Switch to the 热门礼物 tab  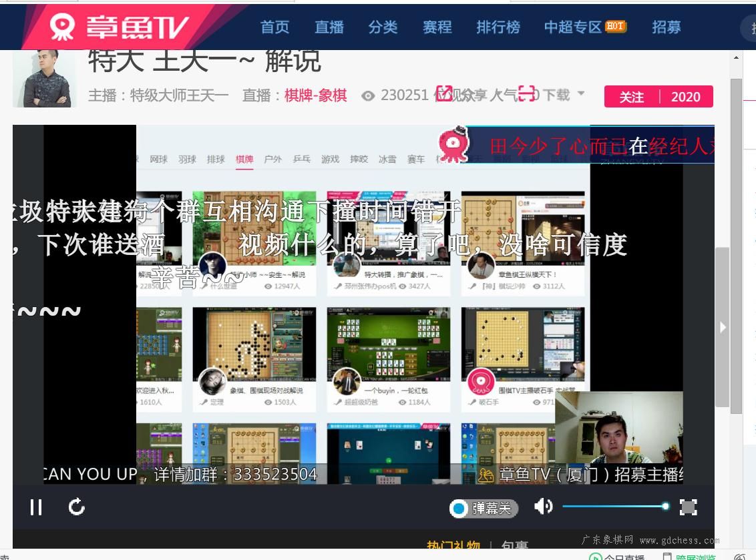(x=453, y=544)
